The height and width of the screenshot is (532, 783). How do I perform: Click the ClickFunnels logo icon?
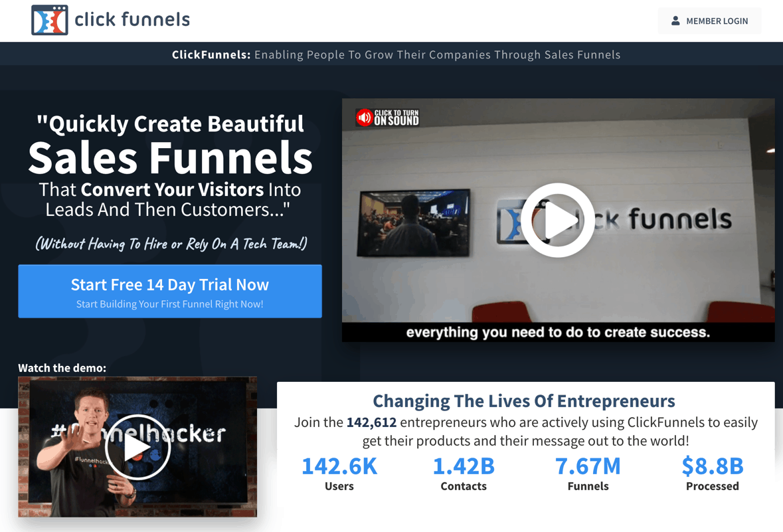click(x=49, y=20)
